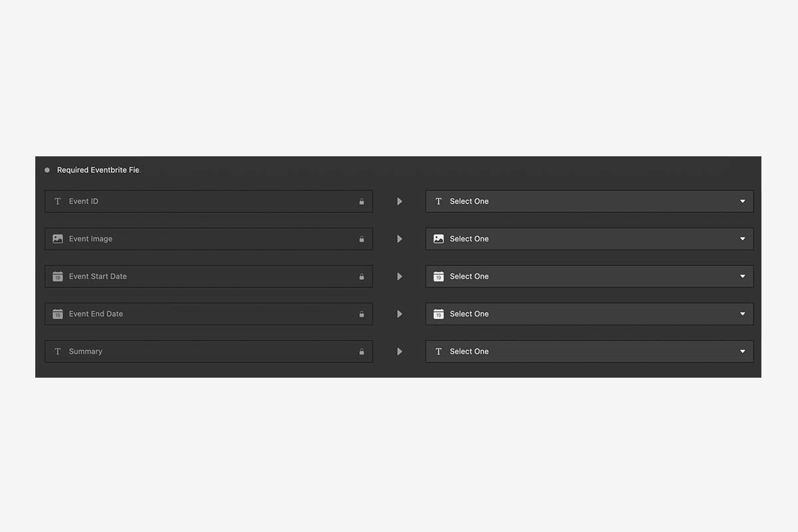Click the gray dot beside Required Eventbrite Fields
The width and height of the screenshot is (798, 532).
point(47,170)
